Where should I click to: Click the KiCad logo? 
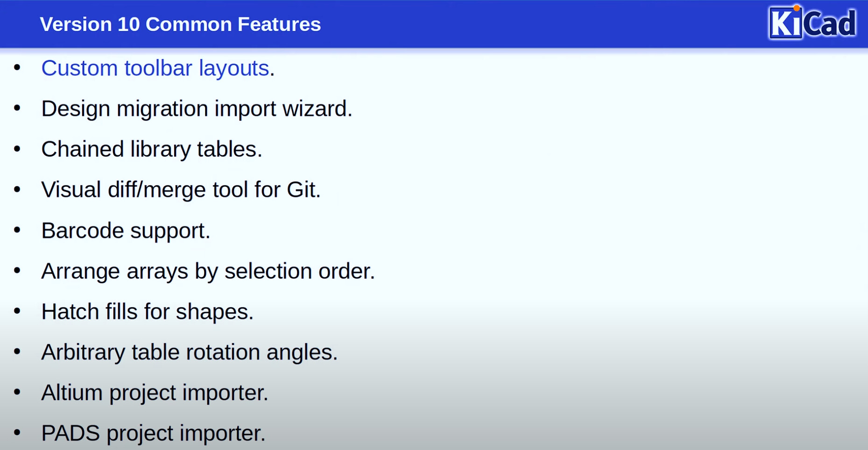pos(812,22)
